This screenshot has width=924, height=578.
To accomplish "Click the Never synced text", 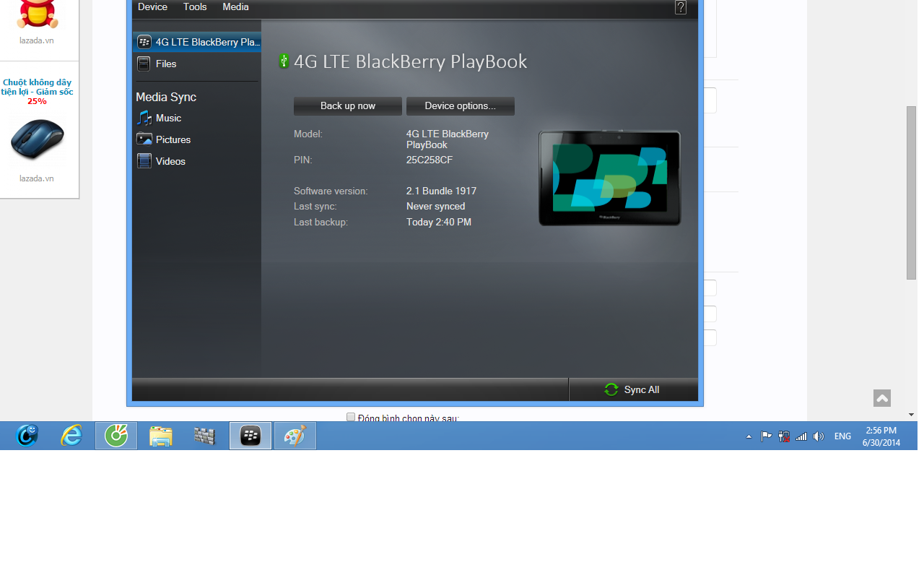I will click(x=435, y=206).
